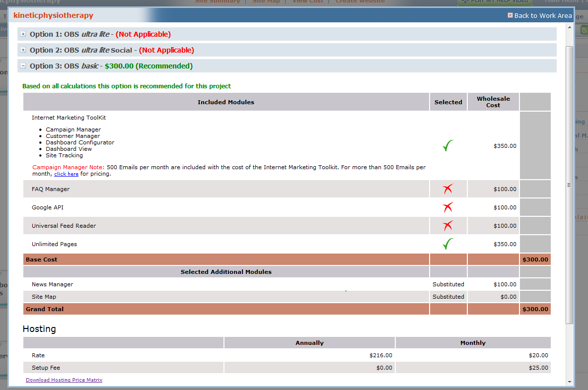Click 'Substituted' status in News Manager row
Screen dimensions: 588x390
[448, 284]
